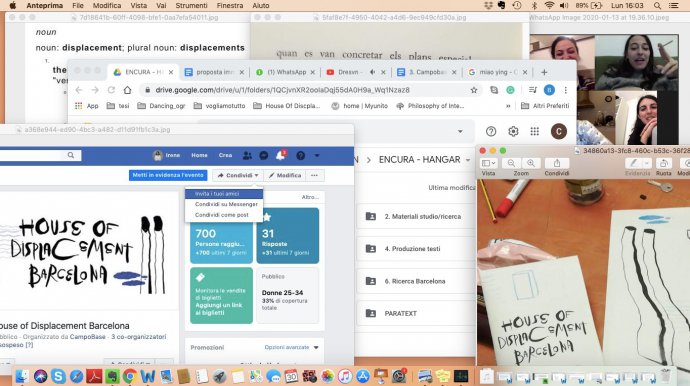This screenshot has width=690, height=386.
Task: Open folder 6. Ricerca Barcelona
Action: 416,281
